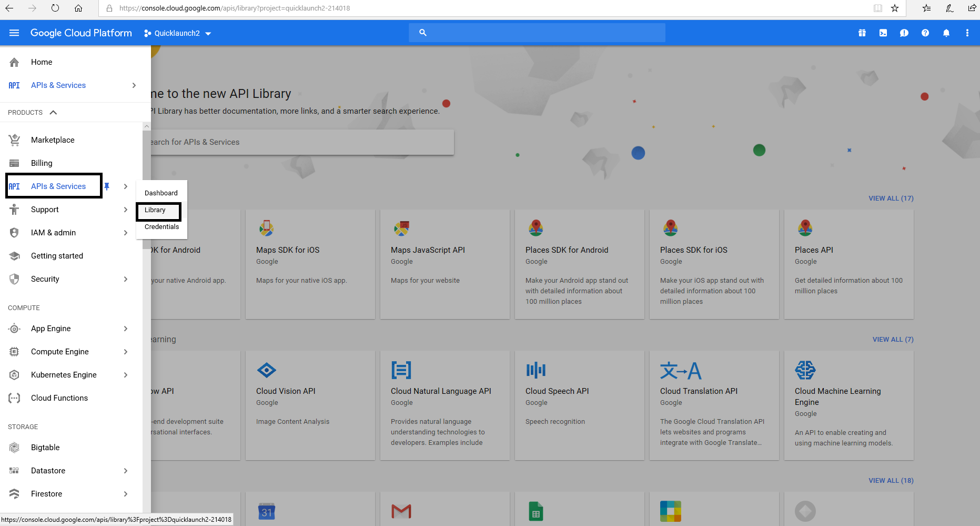Expand the IAM & admin submenu arrow
980x526 pixels.
(x=126, y=233)
